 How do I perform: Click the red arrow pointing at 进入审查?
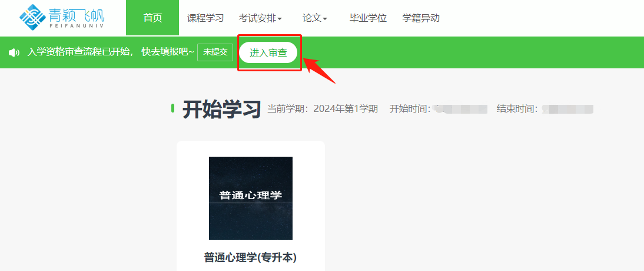pos(319,70)
